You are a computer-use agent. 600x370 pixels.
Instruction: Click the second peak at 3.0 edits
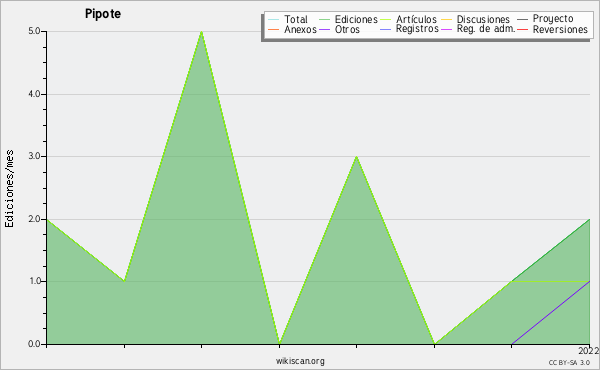click(356, 157)
